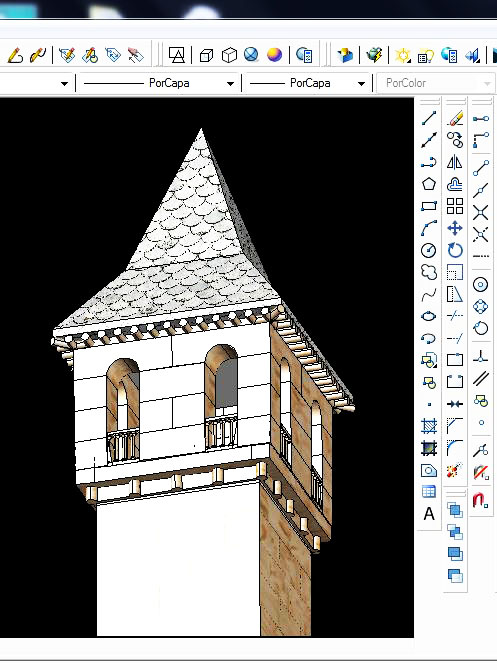Click the Temporary Track Point snap
497x670 pixels.
(481, 118)
